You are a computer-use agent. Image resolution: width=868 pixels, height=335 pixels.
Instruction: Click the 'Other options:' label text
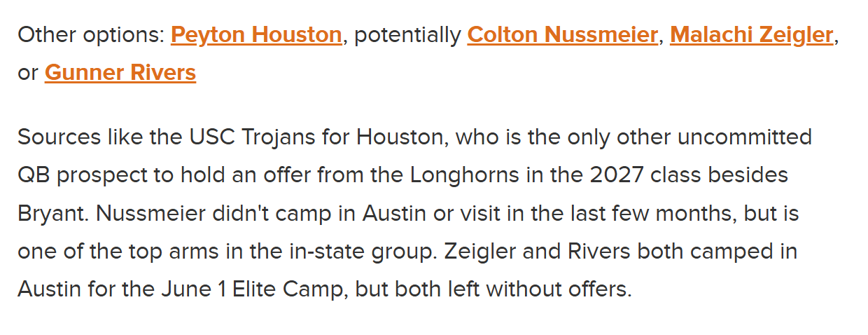coord(91,35)
